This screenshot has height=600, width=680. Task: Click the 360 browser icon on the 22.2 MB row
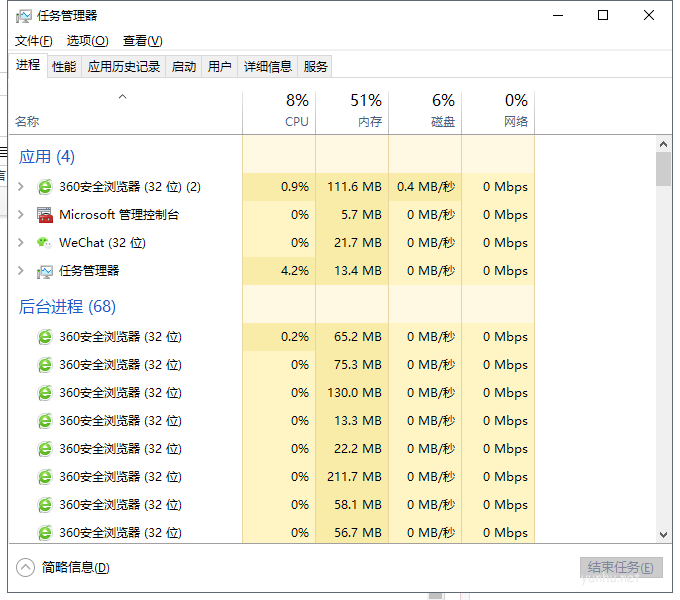pyautogui.click(x=45, y=449)
